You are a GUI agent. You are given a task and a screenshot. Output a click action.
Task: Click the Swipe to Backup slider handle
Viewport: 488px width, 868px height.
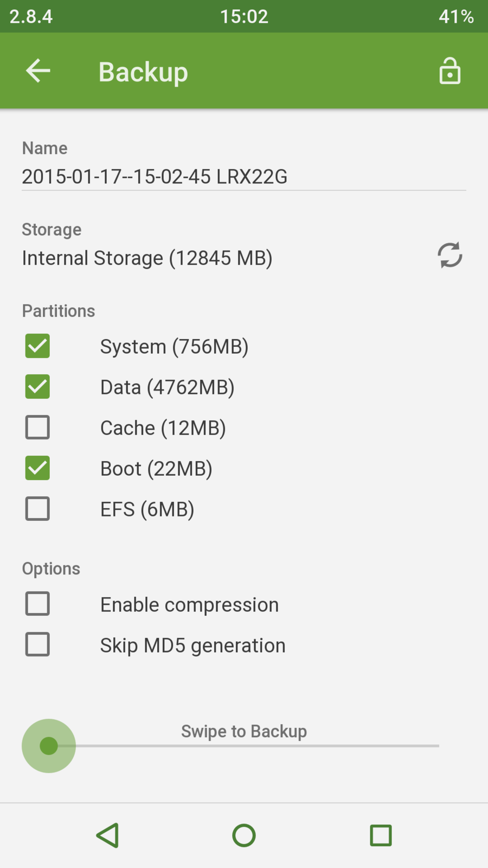pos(49,746)
